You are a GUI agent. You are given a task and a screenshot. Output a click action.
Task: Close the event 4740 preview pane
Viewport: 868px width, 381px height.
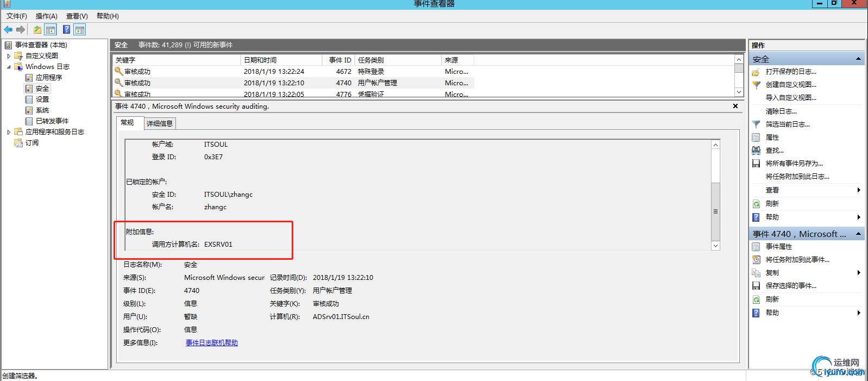[x=735, y=107]
